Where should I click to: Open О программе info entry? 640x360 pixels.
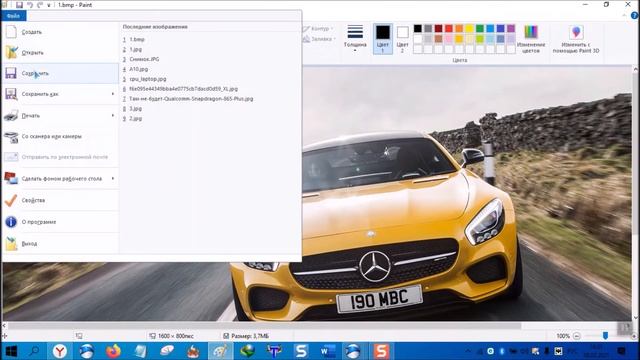60,222
